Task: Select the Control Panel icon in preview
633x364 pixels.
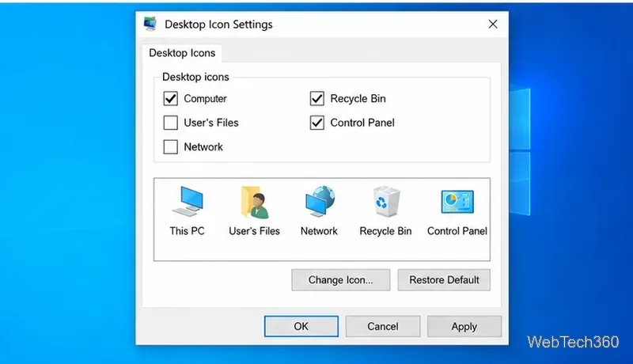Action: [x=457, y=201]
